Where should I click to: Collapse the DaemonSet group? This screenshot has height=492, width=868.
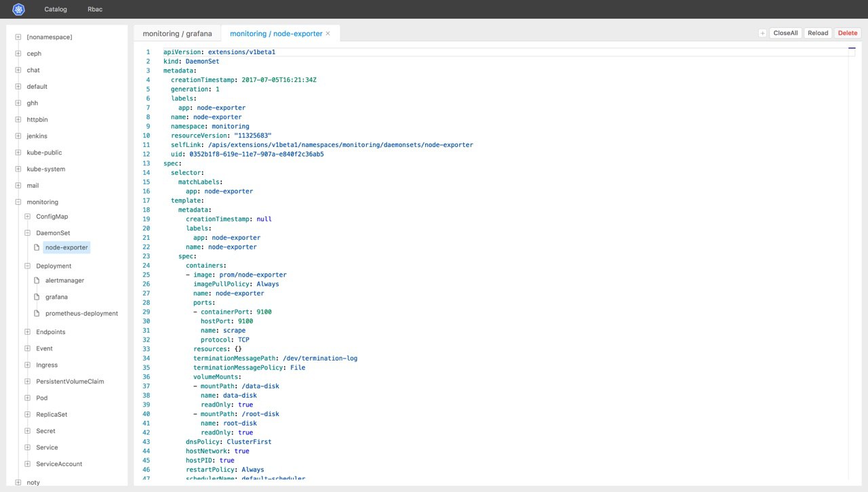(28, 233)
